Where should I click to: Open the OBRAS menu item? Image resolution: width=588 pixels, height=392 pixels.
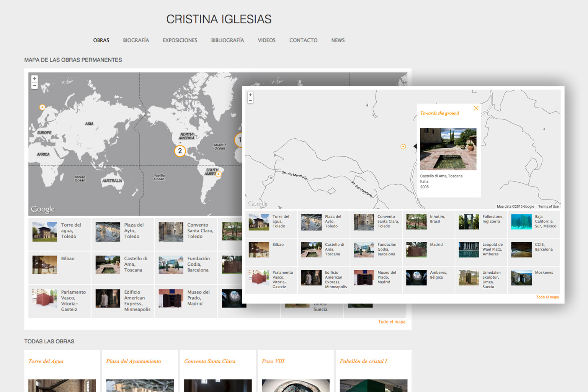tap(101, 40)
